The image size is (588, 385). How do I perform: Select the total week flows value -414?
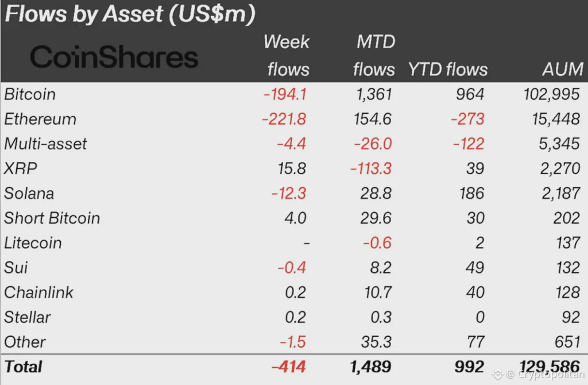(x=288, y=366)
